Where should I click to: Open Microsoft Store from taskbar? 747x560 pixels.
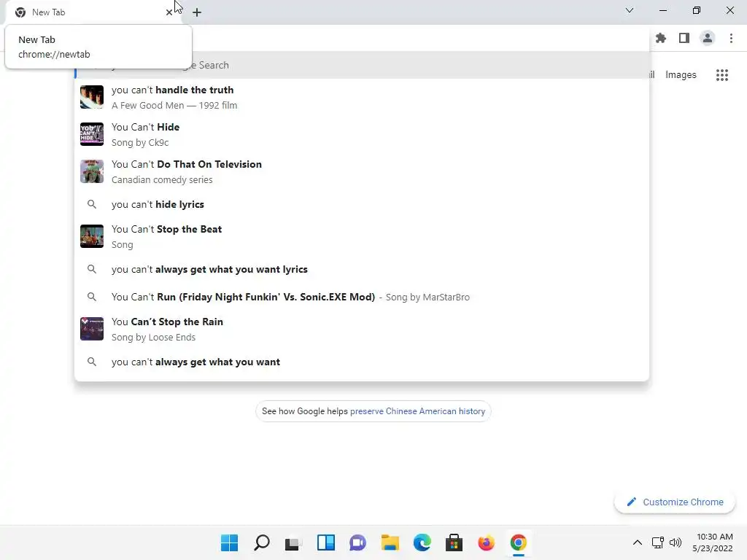454,542
